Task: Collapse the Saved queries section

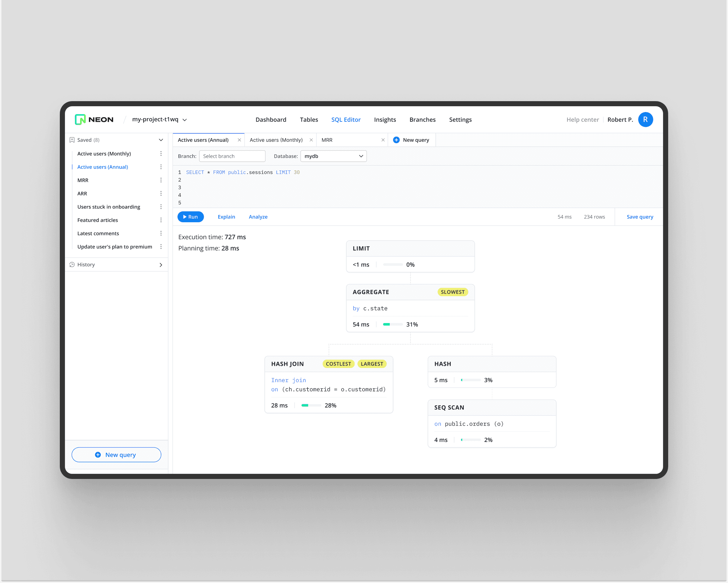Action: click(x=161, y=140)
